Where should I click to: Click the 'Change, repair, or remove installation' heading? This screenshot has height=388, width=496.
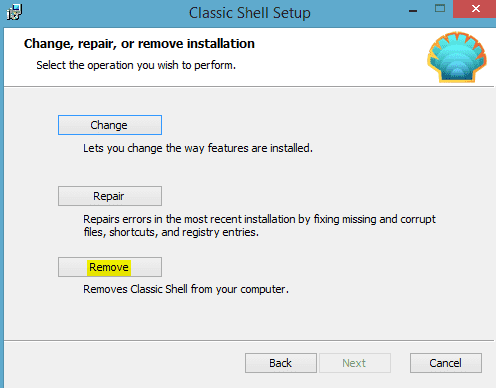[139, 44]
